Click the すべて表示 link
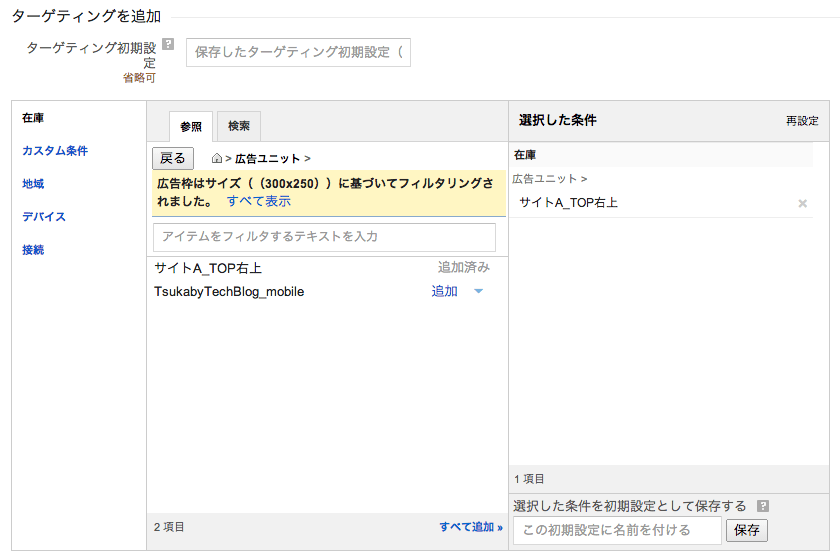 258,201
